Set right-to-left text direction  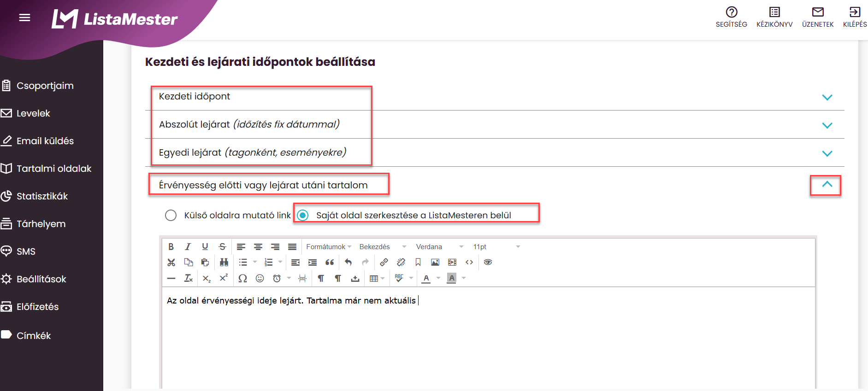[338, 278]
